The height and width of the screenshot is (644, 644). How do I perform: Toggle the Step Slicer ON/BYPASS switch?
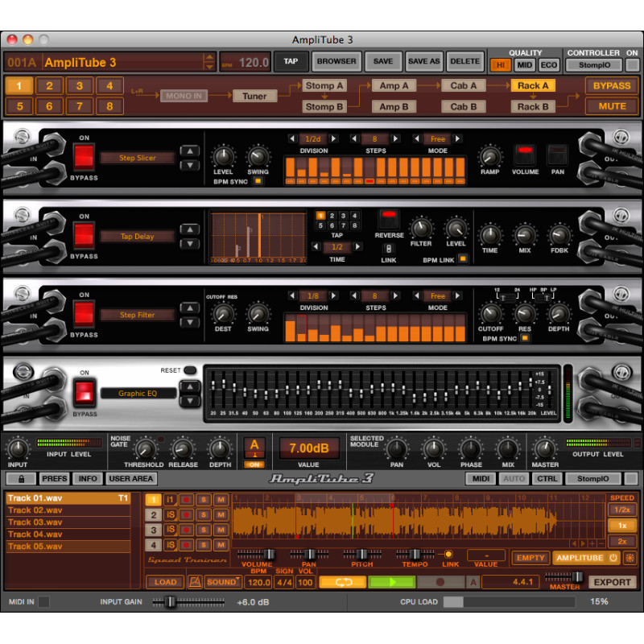click(84, 156)
